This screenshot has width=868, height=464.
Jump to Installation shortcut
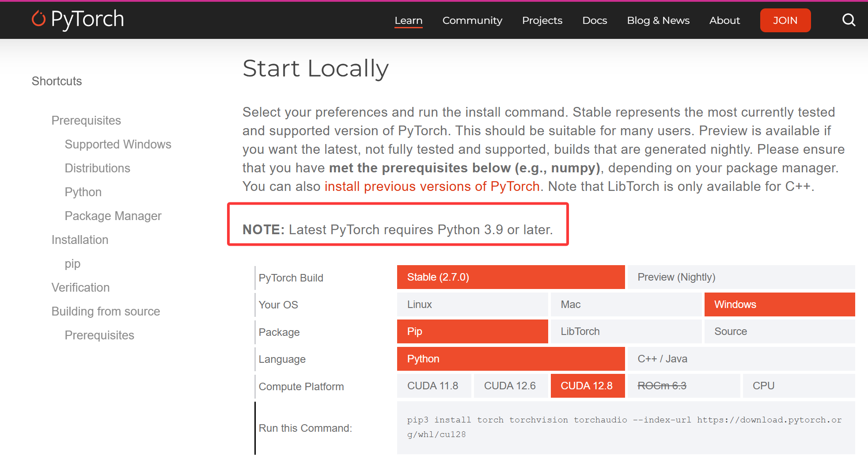tap(80, 240)
